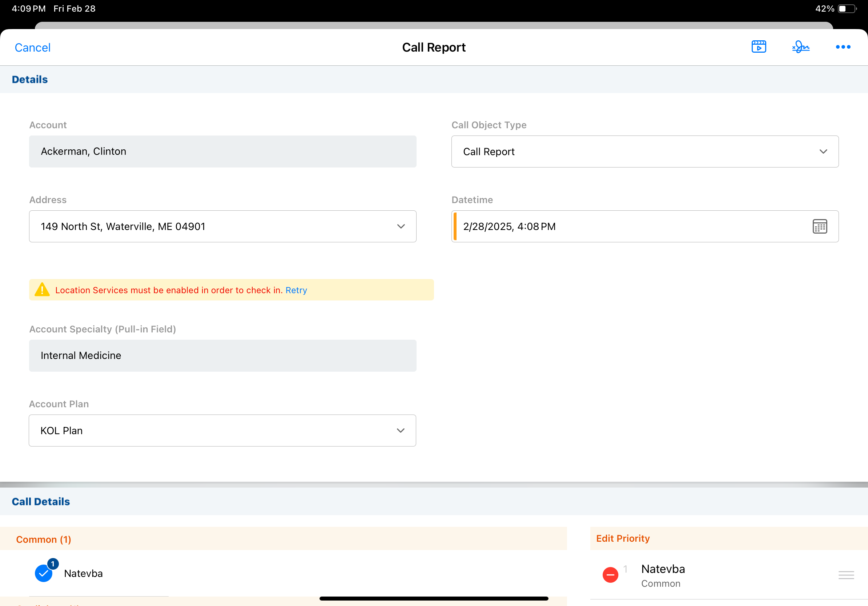Viewport: 868px width, 606px height.
Task: Select the Call Details section header
Action: point(41,501)
